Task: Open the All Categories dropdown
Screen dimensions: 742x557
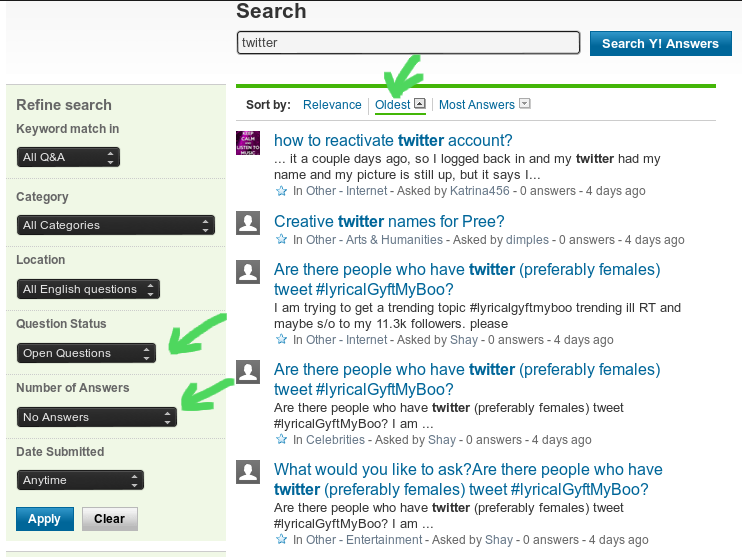Action: click(x=116, y=225)
